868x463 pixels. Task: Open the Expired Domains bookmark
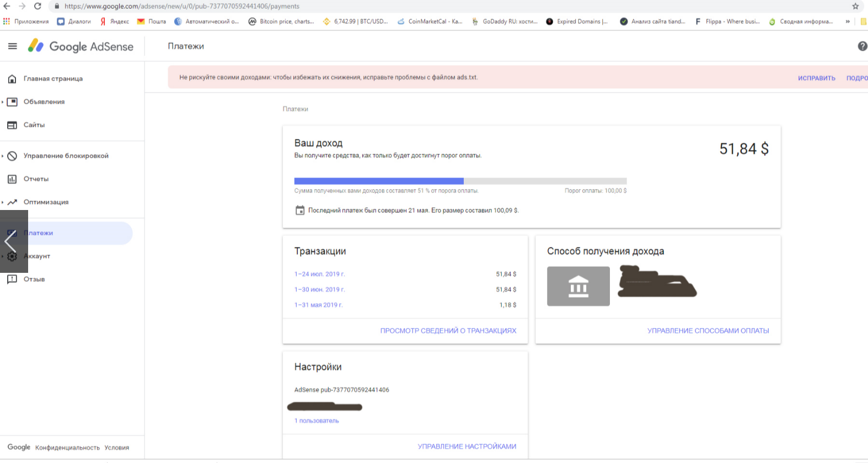pos(577,21)
